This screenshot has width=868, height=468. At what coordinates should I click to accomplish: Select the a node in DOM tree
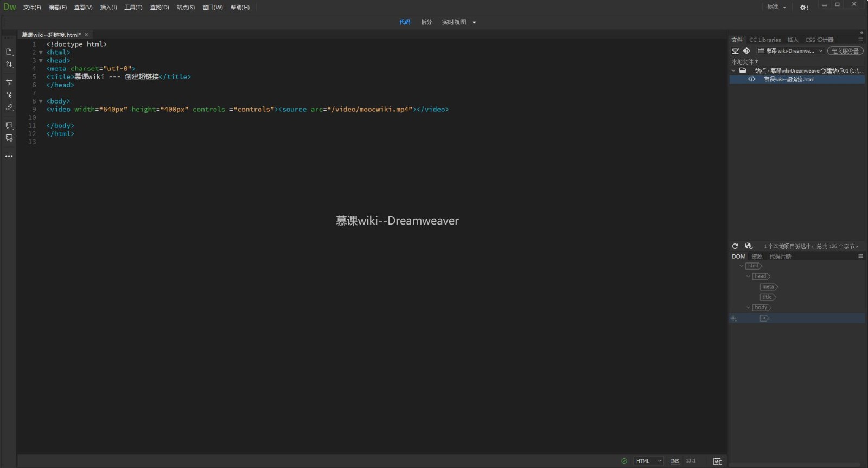click(x=764, y=318)
